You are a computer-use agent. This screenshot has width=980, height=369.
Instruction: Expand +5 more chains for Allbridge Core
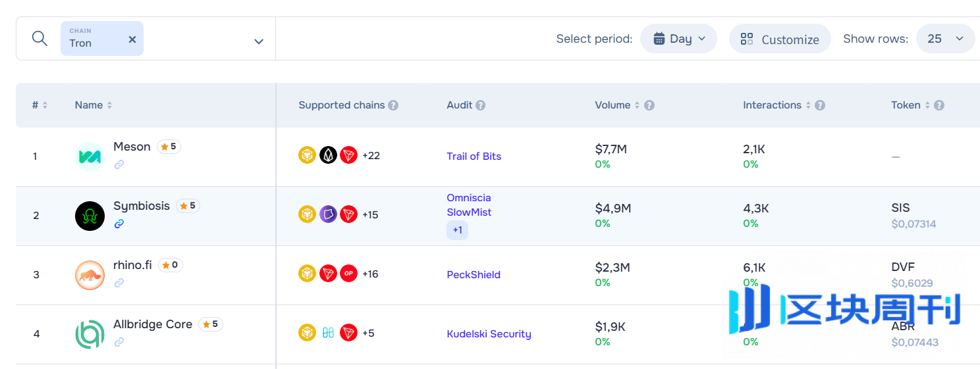point(368,333)
